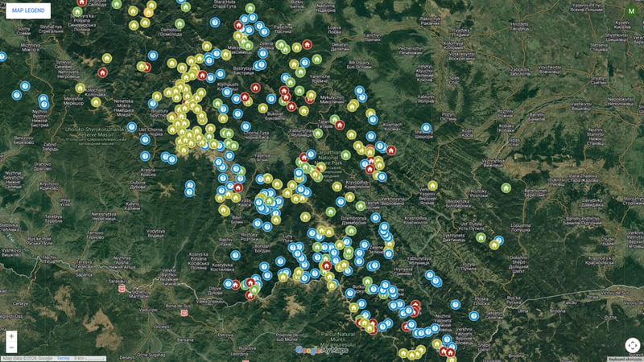The height and width of the screenshot is (362, 644).
Task: Select blue marker at left map edge
Action: pos(2,56)
